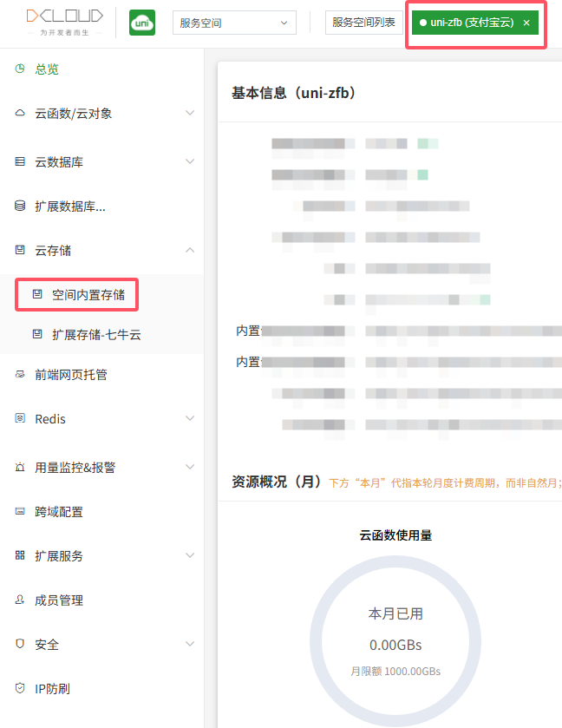The width and height of the screenshot is (562, 728).
Task: Click the 扩展存储-七牛云 disk icon
Action: [37, 334]
